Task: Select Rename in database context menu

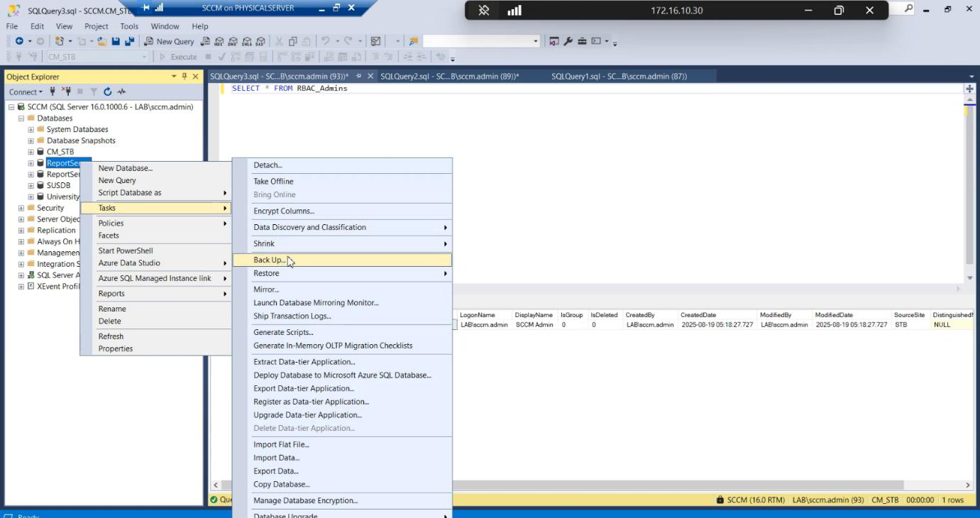Action: pyautogui.click(x=156, y=309)
